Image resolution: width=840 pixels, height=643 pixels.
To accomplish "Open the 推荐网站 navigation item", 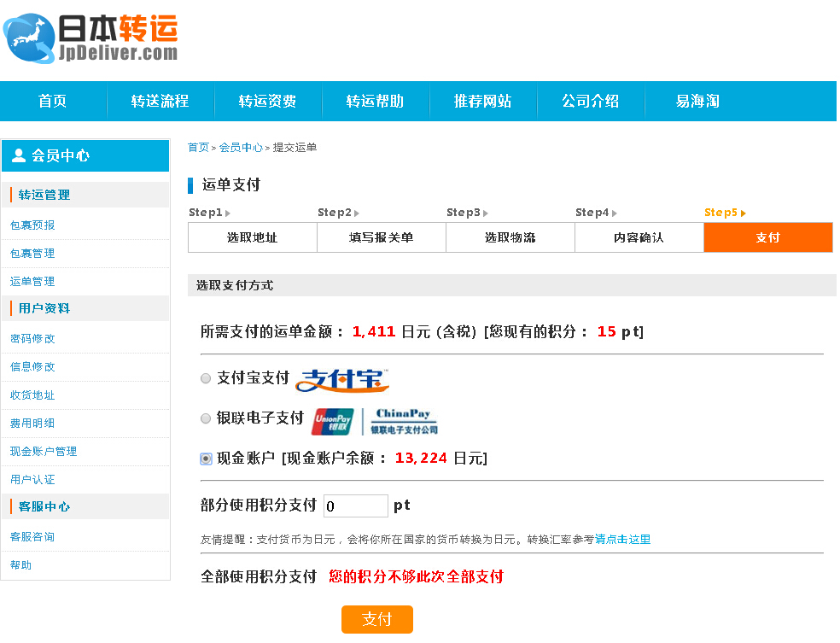I will coord(483,101).
